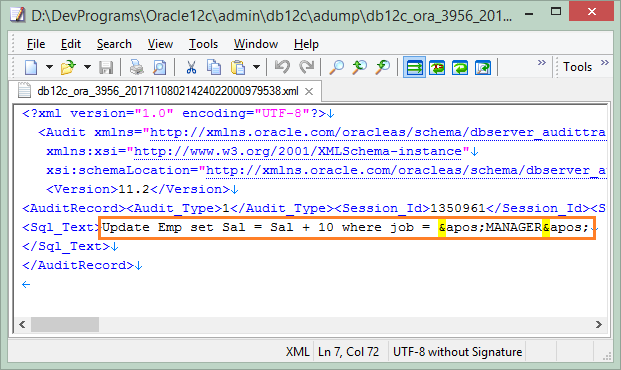Viewport: 621px width, 370px height.
Task: Click the Undo arrow icon
Action: point(282,67)
